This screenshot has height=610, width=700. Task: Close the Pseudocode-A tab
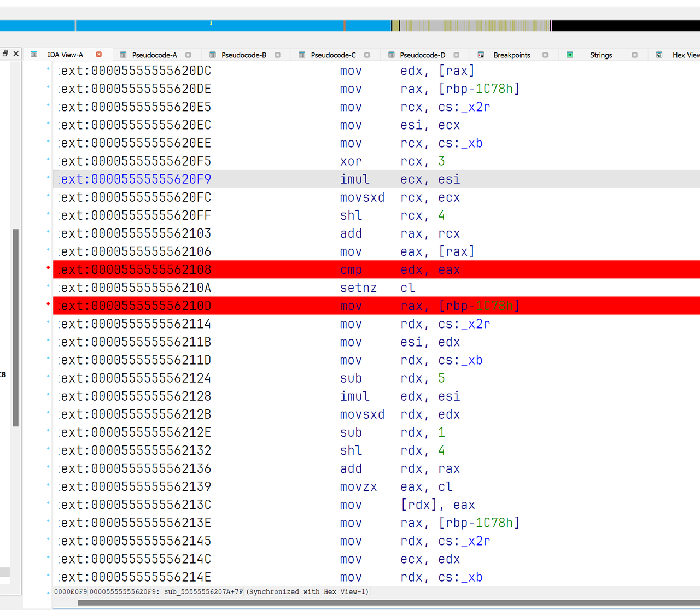click(x=188, y=55)
